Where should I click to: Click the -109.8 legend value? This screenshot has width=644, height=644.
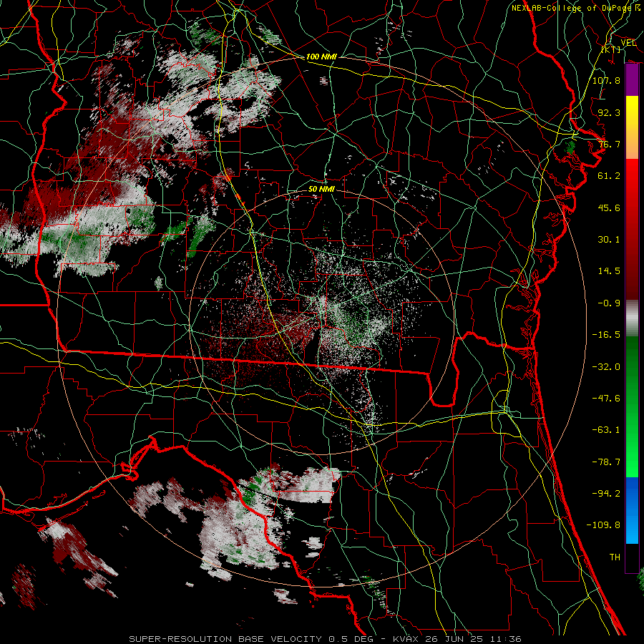click(x=603, y=525)
